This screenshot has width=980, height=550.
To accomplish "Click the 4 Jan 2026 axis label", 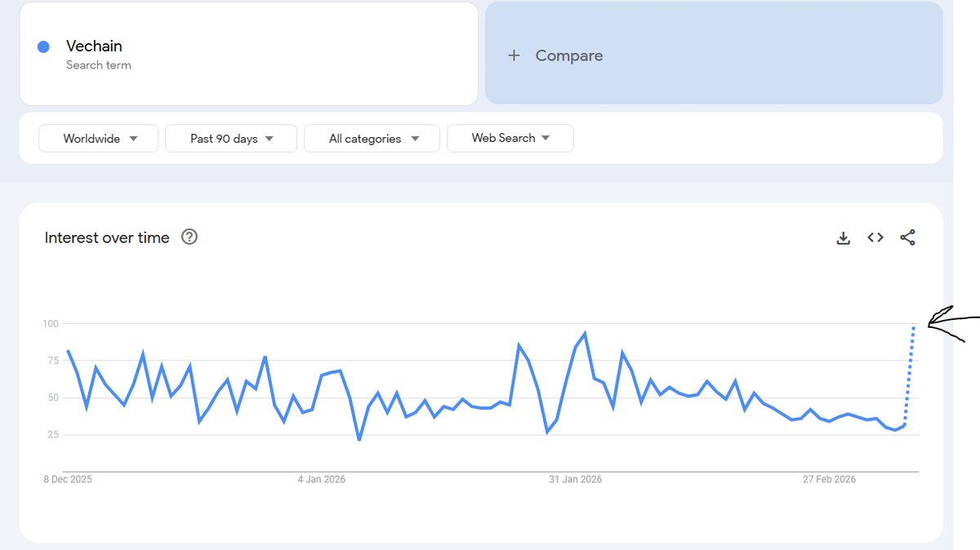I will [x=322, y=479].
